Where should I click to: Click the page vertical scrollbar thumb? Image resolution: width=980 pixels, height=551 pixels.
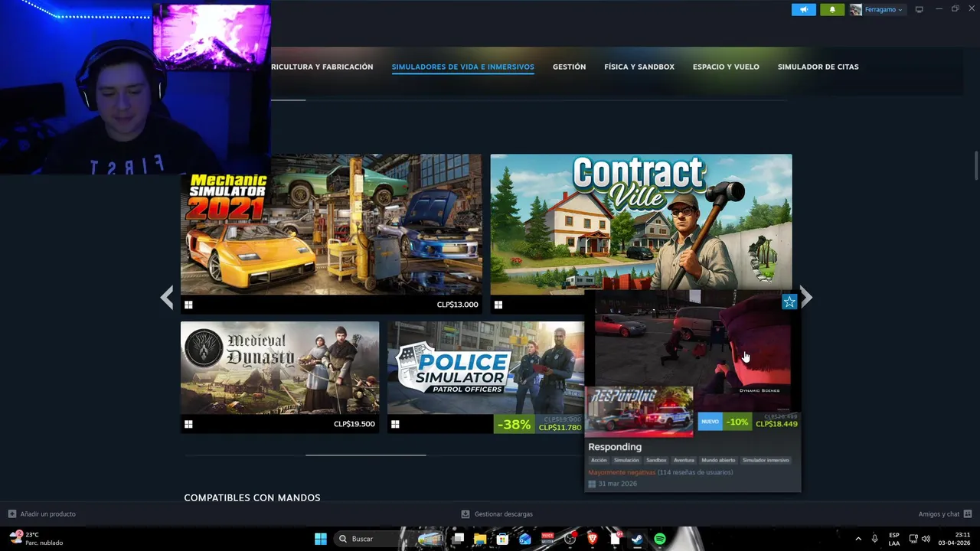pyautogui.click(x=976, y=165)
